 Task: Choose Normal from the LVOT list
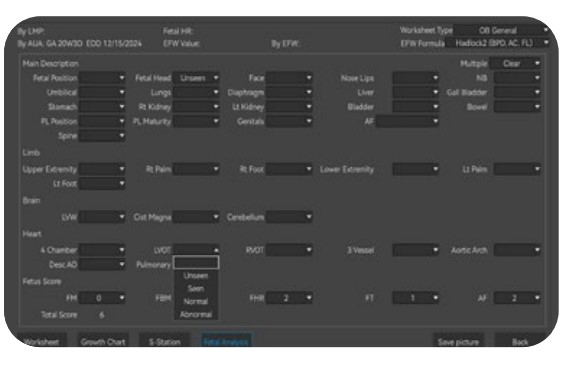[196, 302]
